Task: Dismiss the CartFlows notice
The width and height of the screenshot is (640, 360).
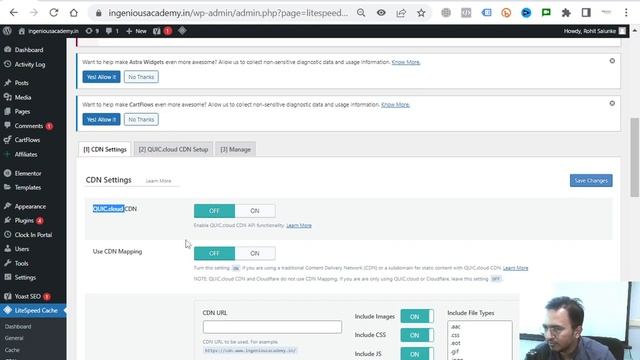Action: (612, 103)
